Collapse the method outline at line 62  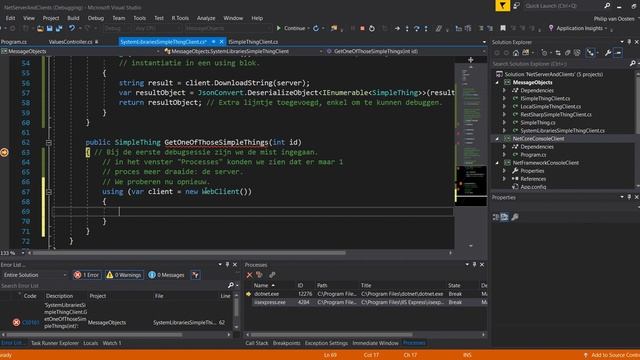pyautogui.click(x=49, y=142)
